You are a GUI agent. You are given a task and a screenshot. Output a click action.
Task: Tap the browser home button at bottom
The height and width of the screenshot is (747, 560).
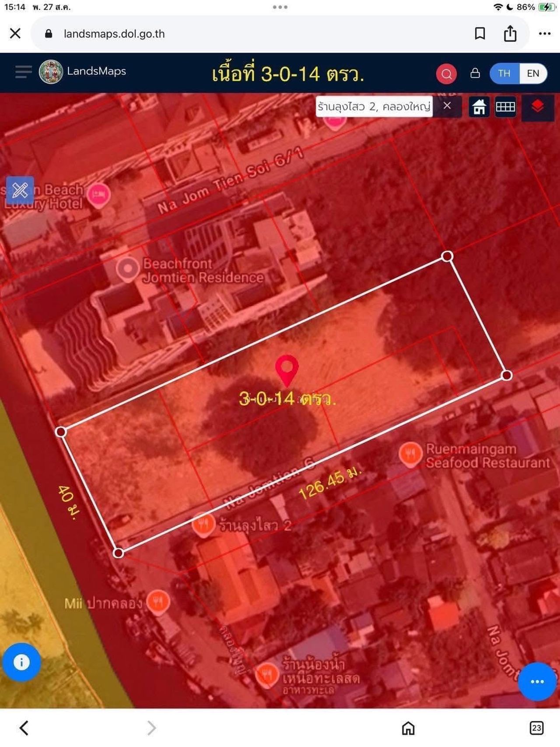tap(408, 728)
